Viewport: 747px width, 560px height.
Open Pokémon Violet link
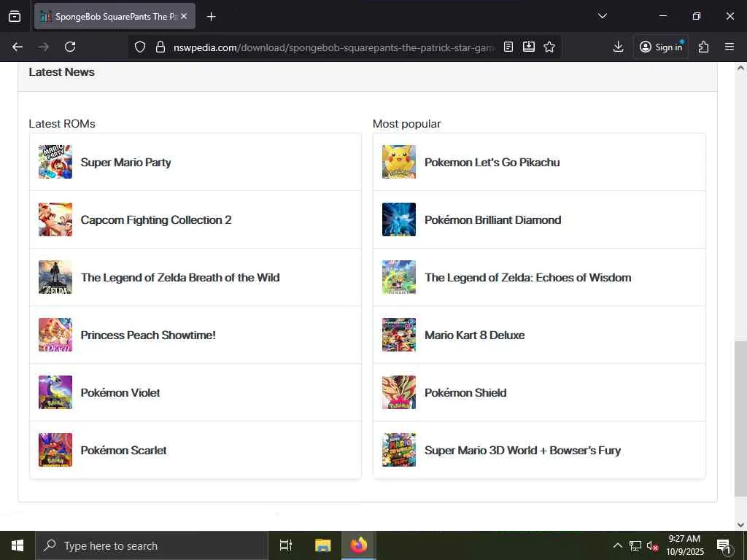click(120, 393)
